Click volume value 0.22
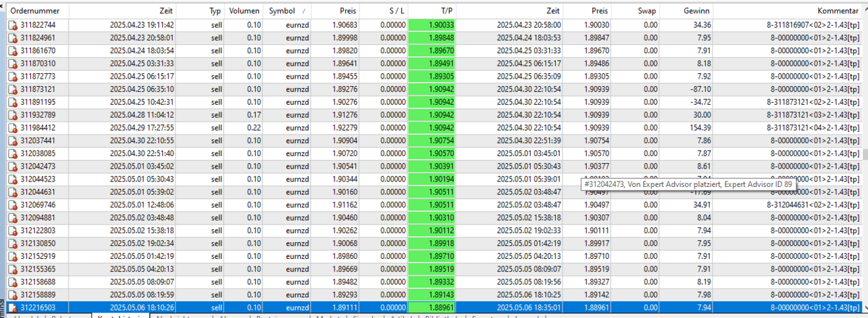Image resolution: width=868 pixels, height=318 pixels. coord(254,128)
